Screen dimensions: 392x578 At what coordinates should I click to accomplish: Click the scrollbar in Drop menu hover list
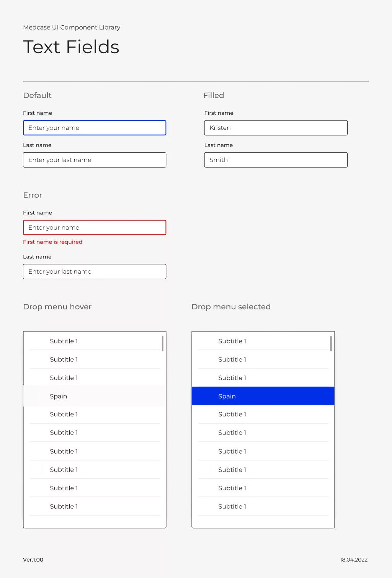coord(163,343)
